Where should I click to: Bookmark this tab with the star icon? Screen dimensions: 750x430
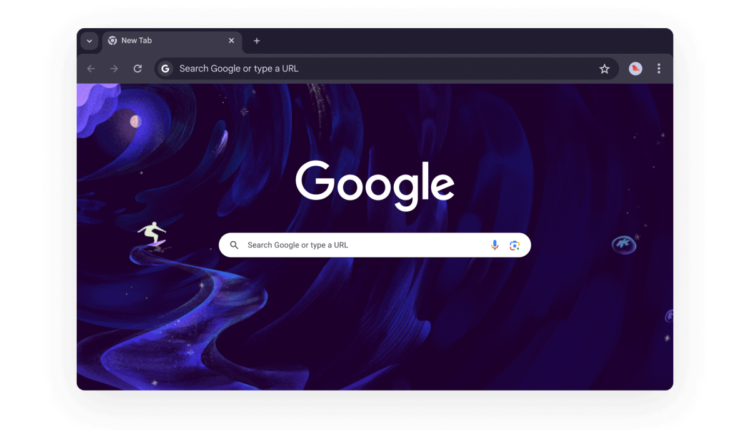click(x=604, y=69)
